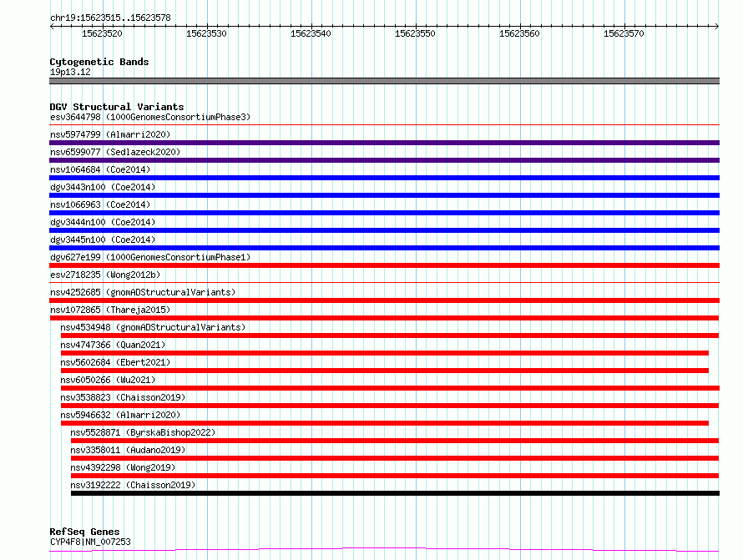Viewport: 743px width, 560px height.
Task: Select nsv5602684 (Ebert2021) variant label
Action: [115, 362]
